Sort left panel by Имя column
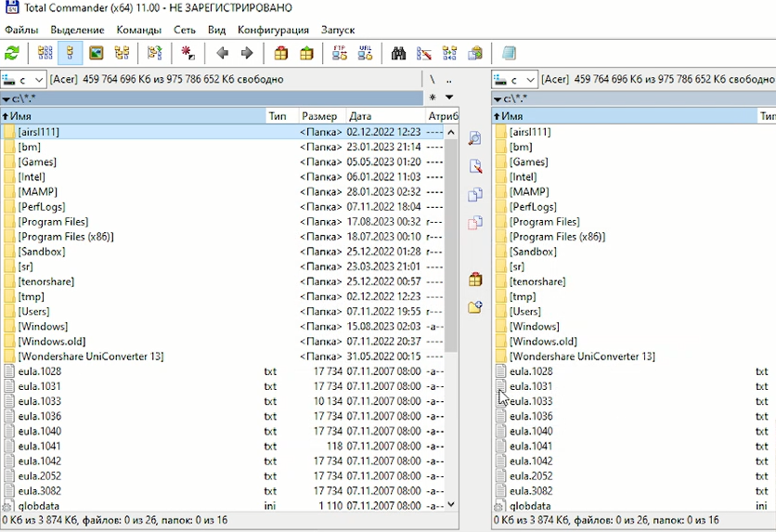This screenshot has height=532, width=776. pyautogui.click(x=133, y=116)
